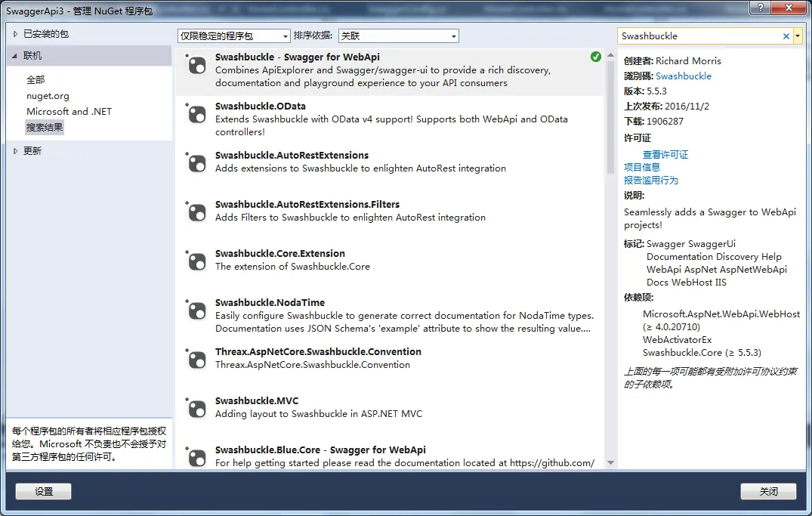Select the Threax.AspNetCore.Swashbuckle.Convention title
Image resolution: width=812 pixels, height=516 pixels.
tap(319, 352)
